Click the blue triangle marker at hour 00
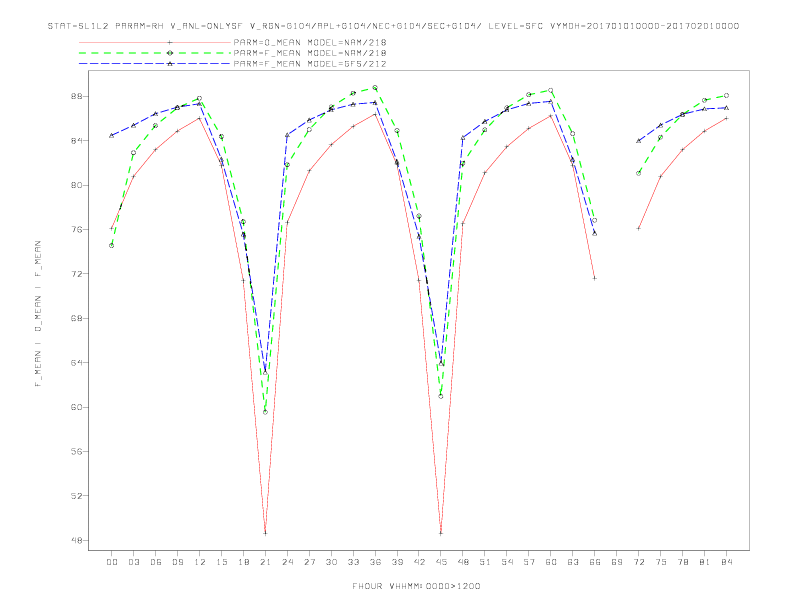This screenshot has height=612, width=792. point(112,135)
